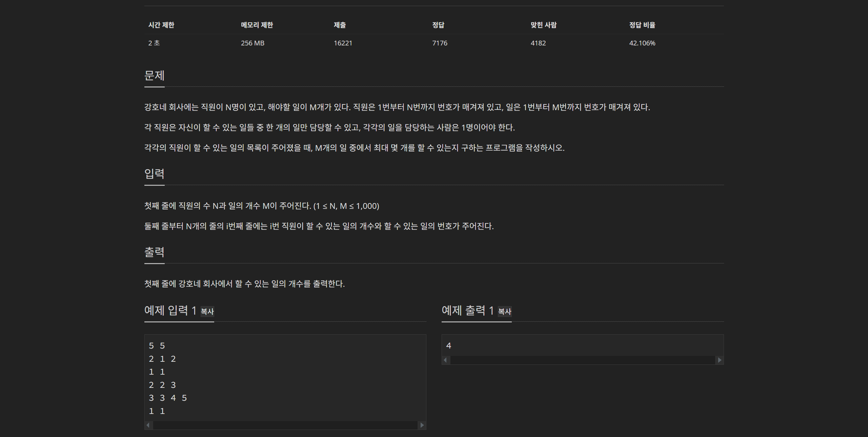This screenshot has width=868, height=437.
Task: Click the sample input horizontal scrollbar track
Action: (285, 425)
